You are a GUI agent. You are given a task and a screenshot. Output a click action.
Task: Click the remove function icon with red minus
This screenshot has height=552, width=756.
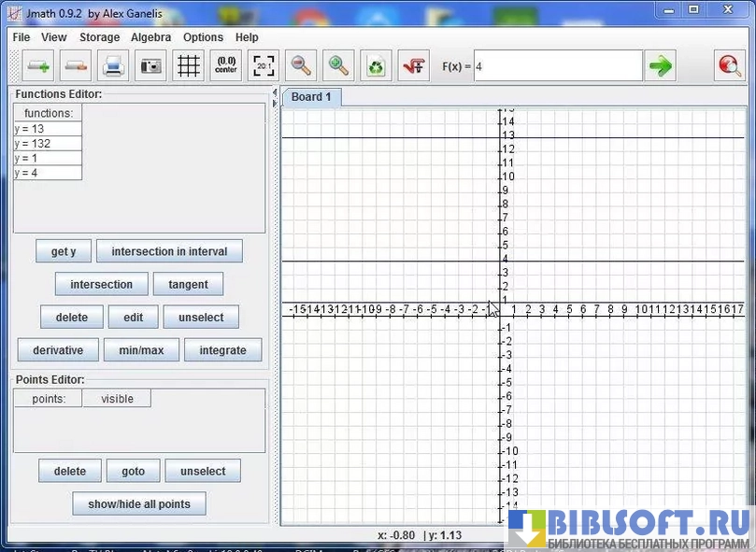[75, 66]
